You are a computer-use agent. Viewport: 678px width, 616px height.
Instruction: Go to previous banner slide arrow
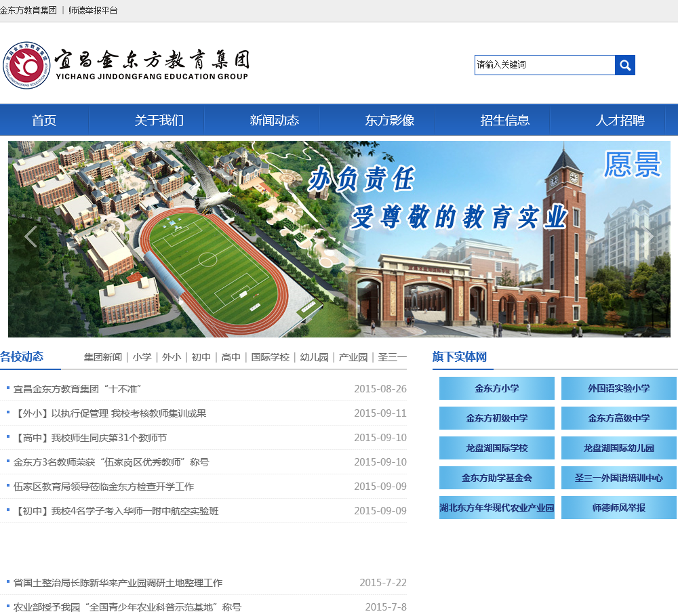tap(31, 237)
